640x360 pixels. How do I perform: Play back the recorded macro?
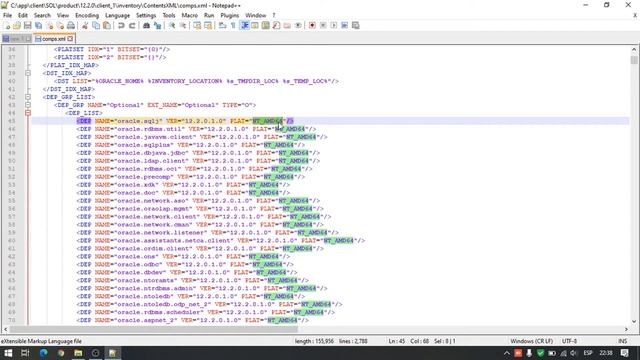click(334, 25)
